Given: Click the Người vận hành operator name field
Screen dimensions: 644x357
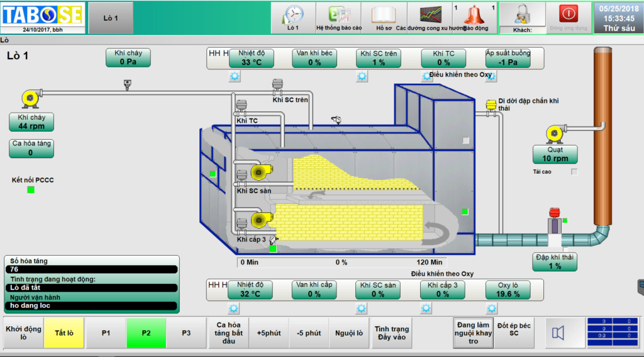Looking at the screenshot, I should pyautogui.click(x=91, y=305).
